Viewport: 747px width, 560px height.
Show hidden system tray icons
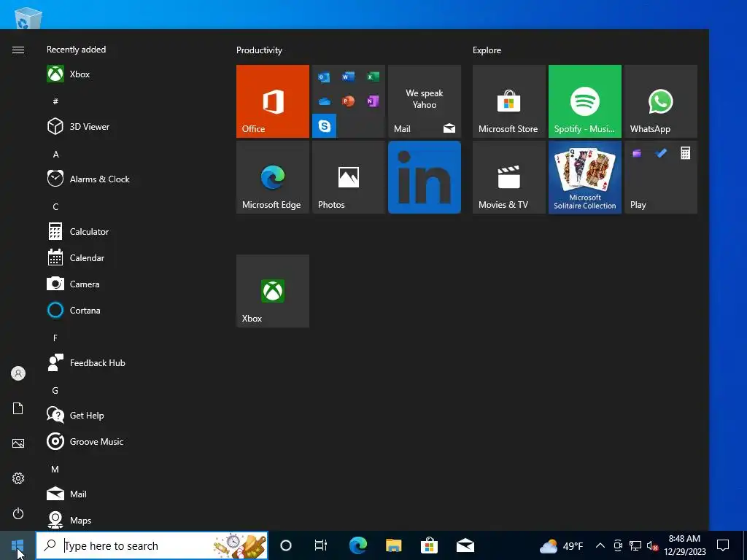[x=600, y=545]
